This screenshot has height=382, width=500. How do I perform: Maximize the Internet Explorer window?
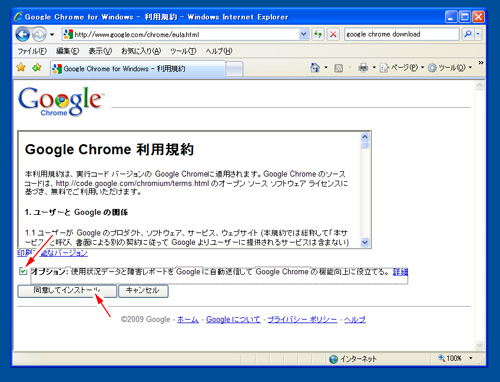point(465,17)
